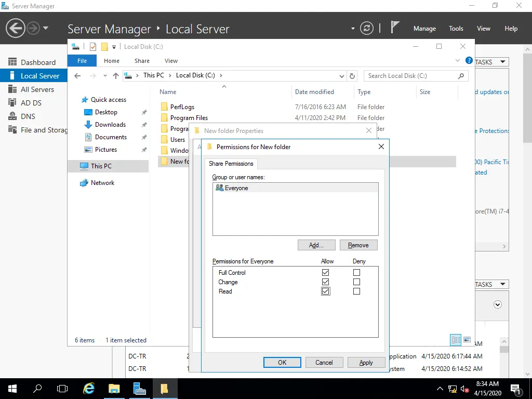Click the Explorer Help question mark icon
The width and height of the screenshot is (532, 399).
point(469,60)
